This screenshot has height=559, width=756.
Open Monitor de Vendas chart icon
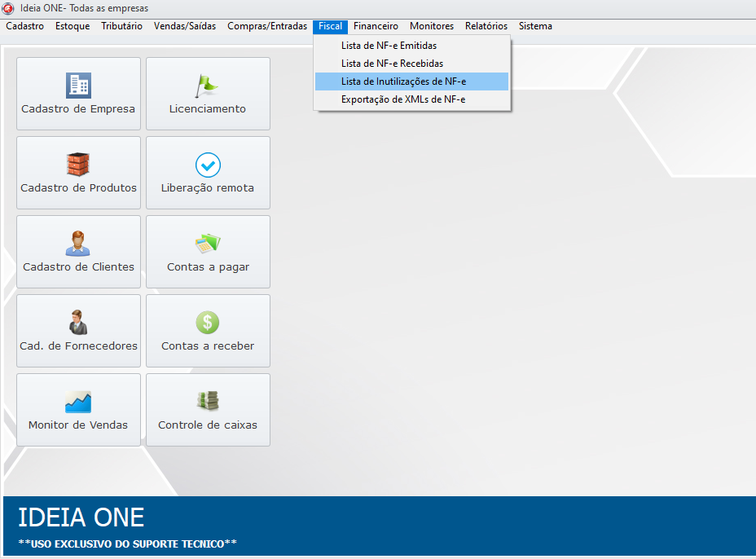pos(78,402)
